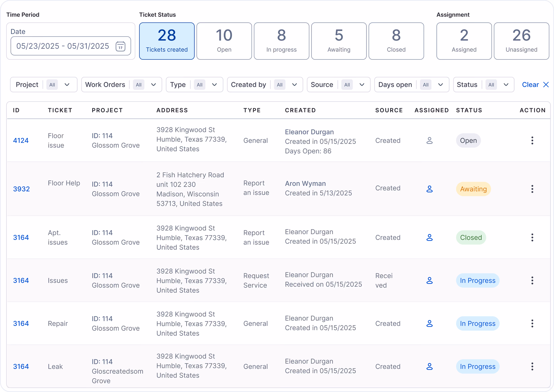The height and width of the screenshot is (392, 554).
Task: Clear all applied filters
Action: [535, 85]
